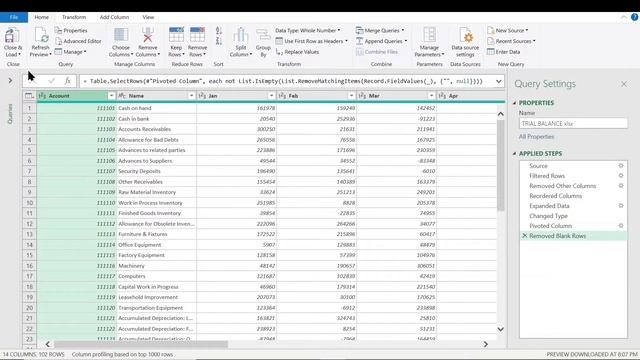Open gear settings for Pivoted Column step
The height and width of the screenshot is (360, 640).
click(x=621, y=225)
